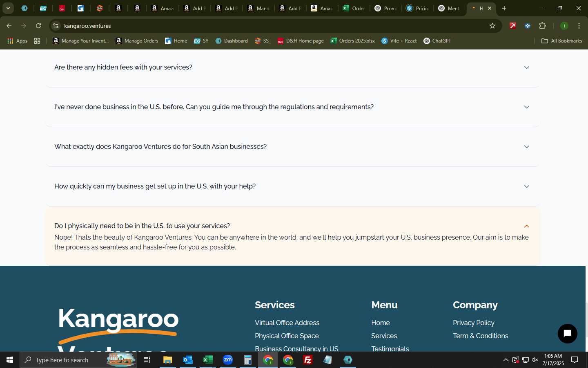The height and width of the screenshot is (368, 588).
Task: Switch to the Mana Amazon tab
Action: (x=258, y=8)
